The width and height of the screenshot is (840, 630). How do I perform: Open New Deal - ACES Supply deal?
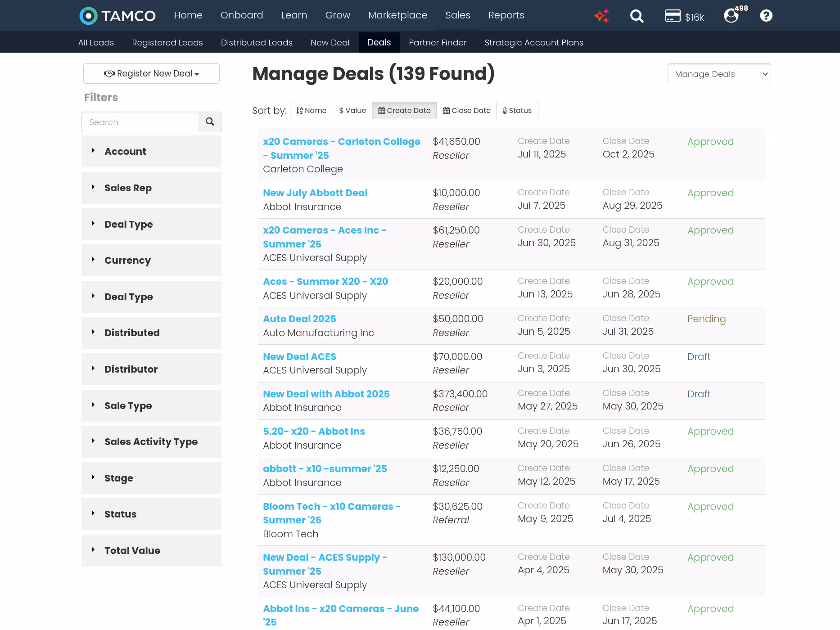(x=325, y=564)
